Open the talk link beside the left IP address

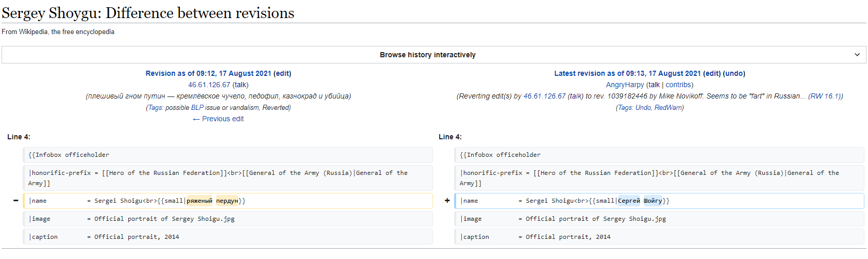[x=240, y=85]
